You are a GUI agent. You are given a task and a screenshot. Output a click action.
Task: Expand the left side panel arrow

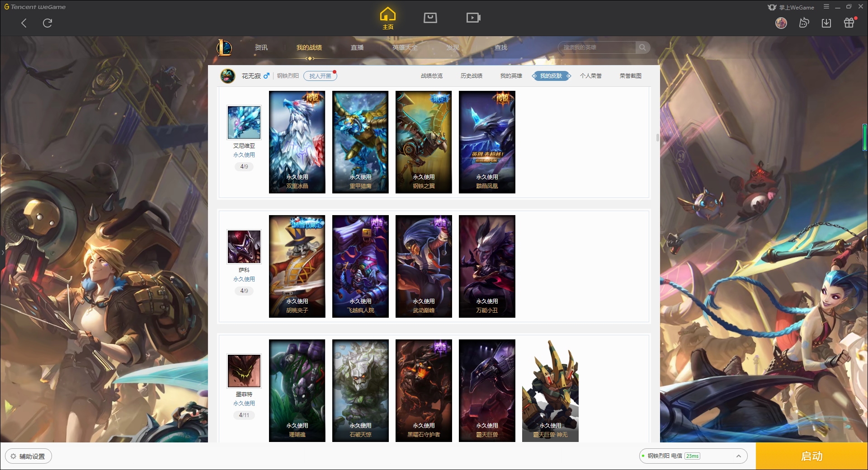click(2, 252)
